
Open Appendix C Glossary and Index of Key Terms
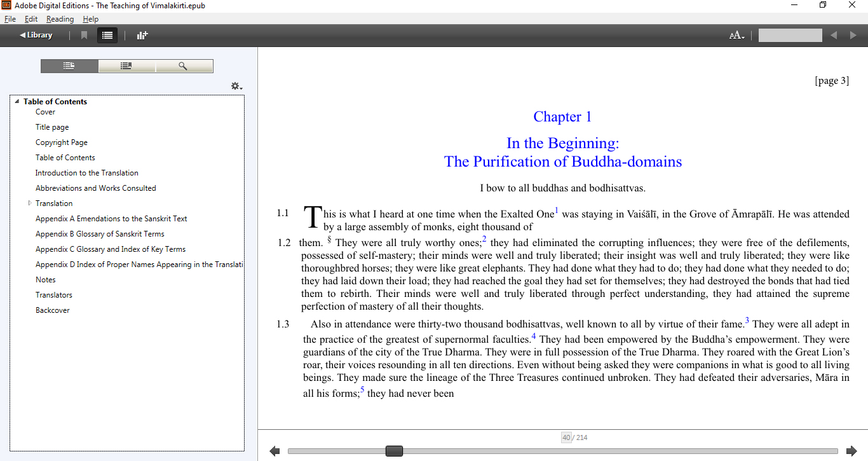click(x=111, y=249)
